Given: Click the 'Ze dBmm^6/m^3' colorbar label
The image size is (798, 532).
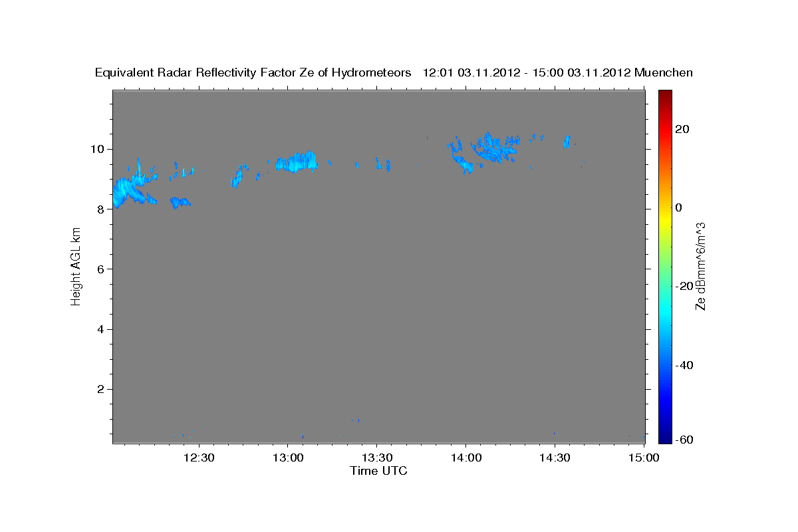Looking at the screenshot, I should point(700,266).
